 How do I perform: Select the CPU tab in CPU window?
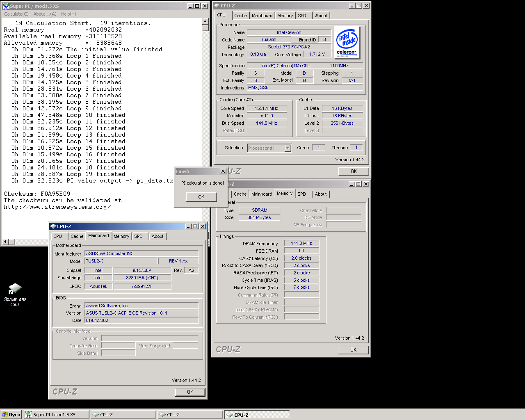(221, 15)
